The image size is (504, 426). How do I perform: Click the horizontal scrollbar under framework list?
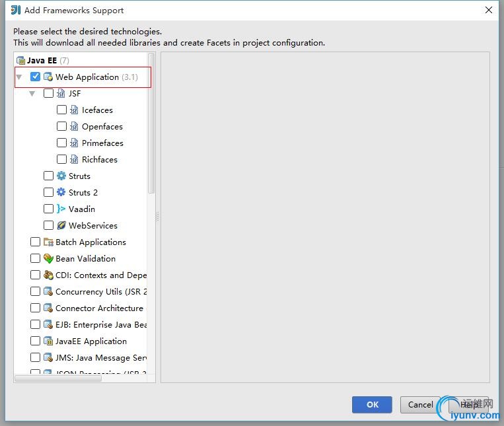pyautogui.click(x=58, y=378)
